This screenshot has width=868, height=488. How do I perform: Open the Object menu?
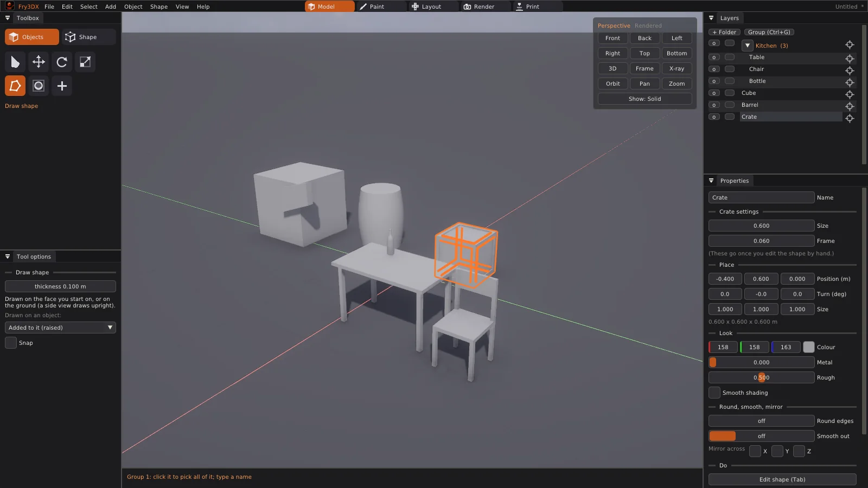(x=133, y=7)
